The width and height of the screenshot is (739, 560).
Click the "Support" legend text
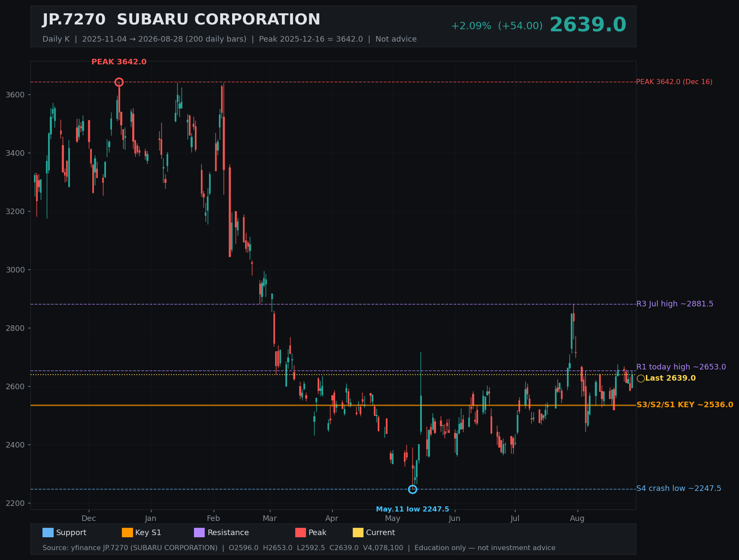pos(71,533)
